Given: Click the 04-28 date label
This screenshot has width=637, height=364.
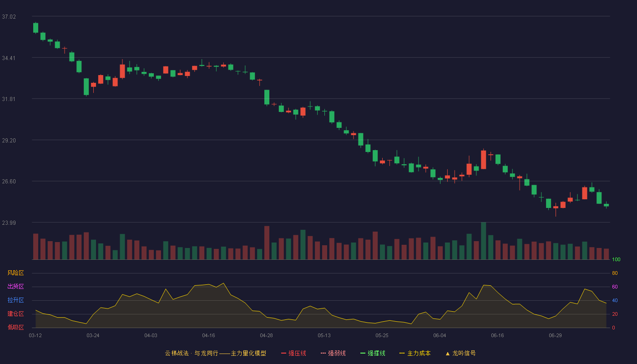Looking at the screenshot, I should (266, 335).
